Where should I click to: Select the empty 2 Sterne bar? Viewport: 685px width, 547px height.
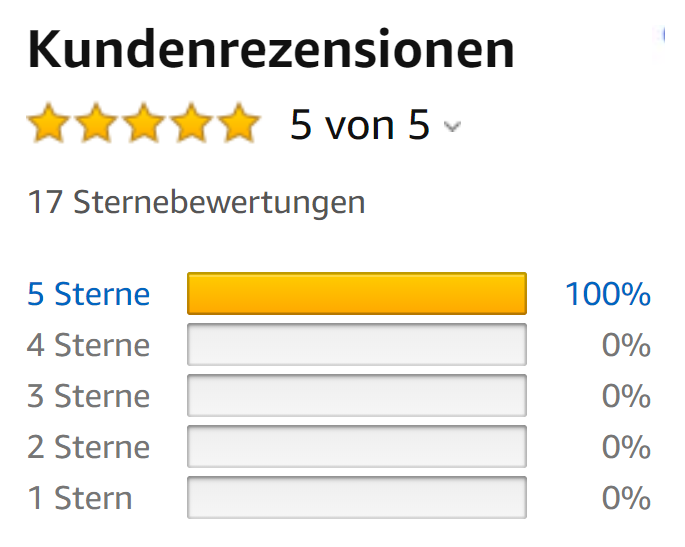click(357, 447)
